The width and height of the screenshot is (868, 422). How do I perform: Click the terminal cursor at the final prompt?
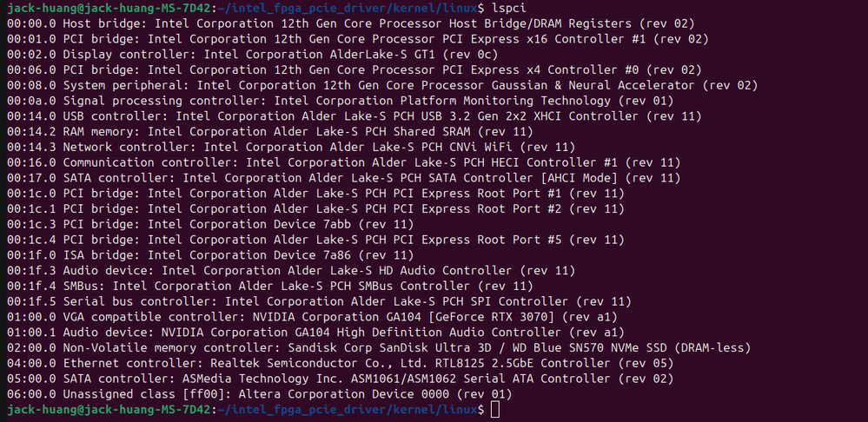495,410
